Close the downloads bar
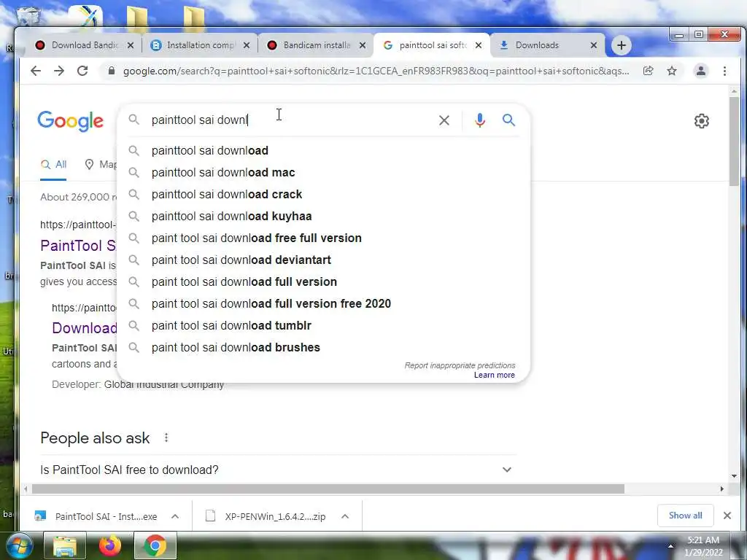Screen dimensions: 747x560 [x=727, y=516]
